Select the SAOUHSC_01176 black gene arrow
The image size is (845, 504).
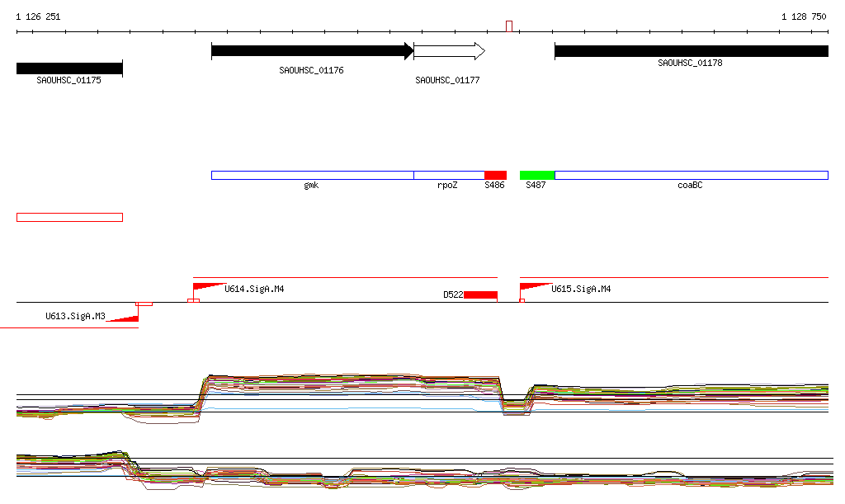coord(313,51)
